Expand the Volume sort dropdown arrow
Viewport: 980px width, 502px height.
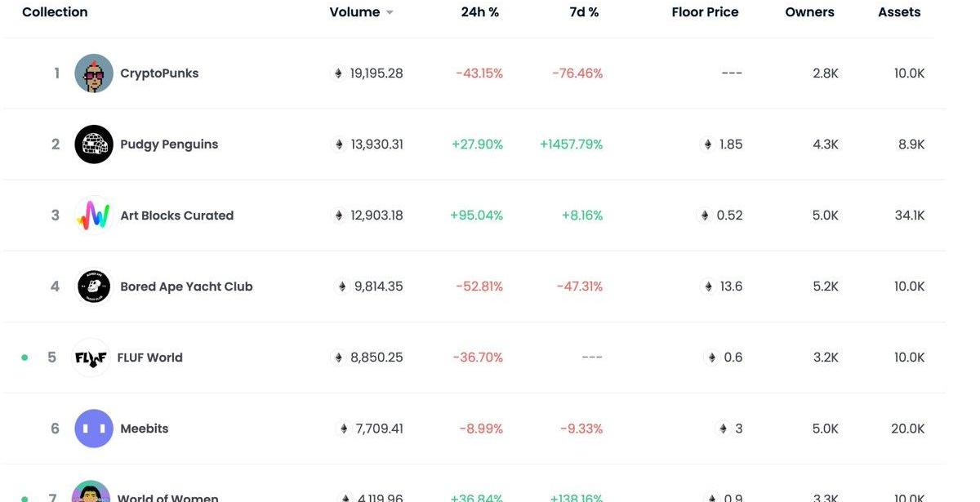[390, 13]
